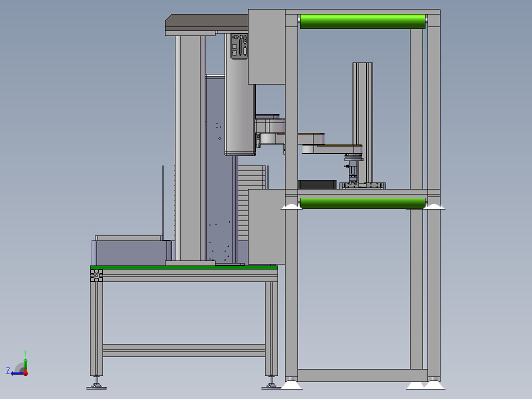Click the green Y axis of the orientation triad
532x399 pixels.
point(25,364)
